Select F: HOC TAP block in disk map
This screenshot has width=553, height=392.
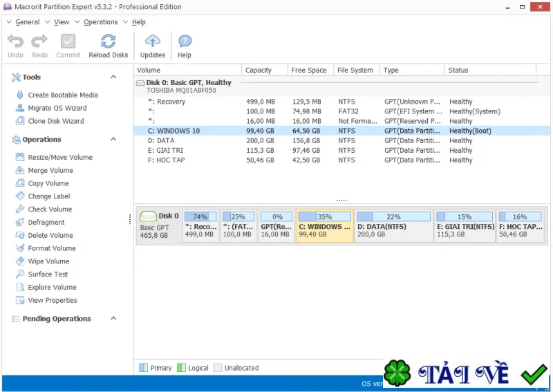point(521,225)
